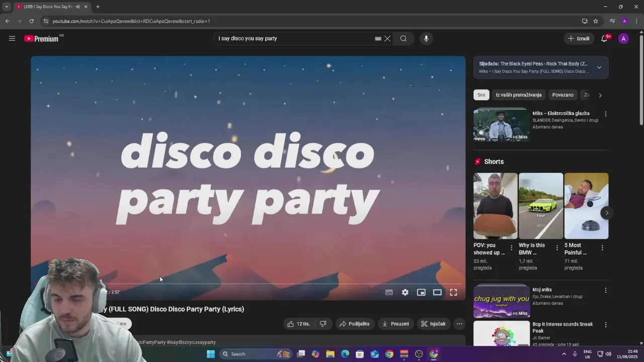
Task: Open File Explorer from the taskbar
Action: click(330, 354)
